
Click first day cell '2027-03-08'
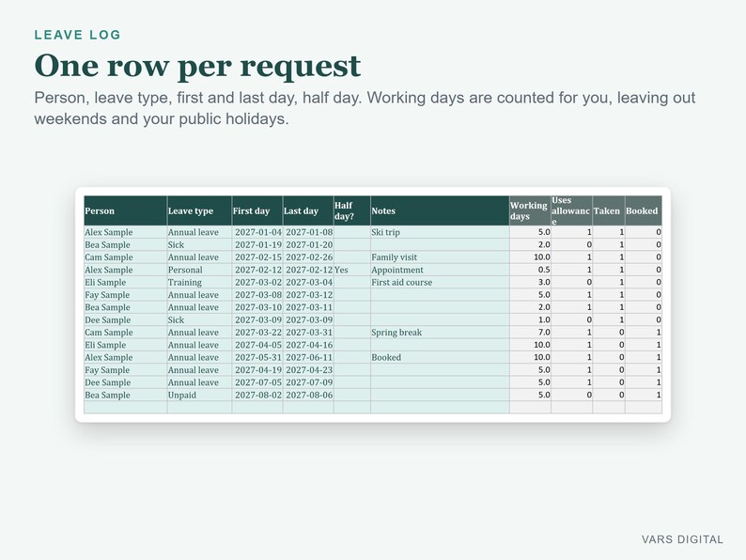click(257, 295)
